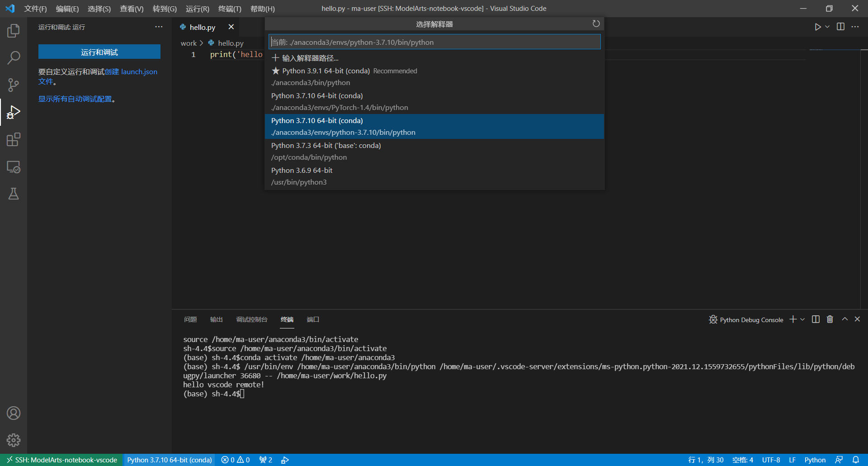Open the 帮助(H) menu
868x466 pixels.
[262, 9]
